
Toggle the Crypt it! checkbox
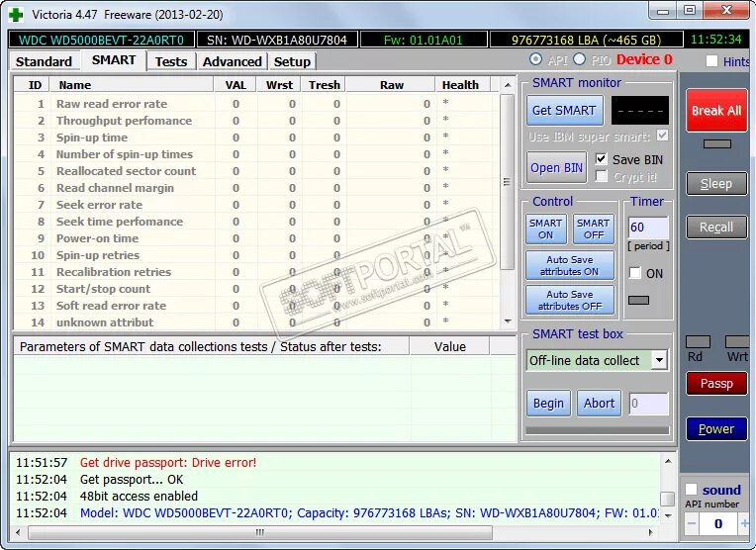601,176
